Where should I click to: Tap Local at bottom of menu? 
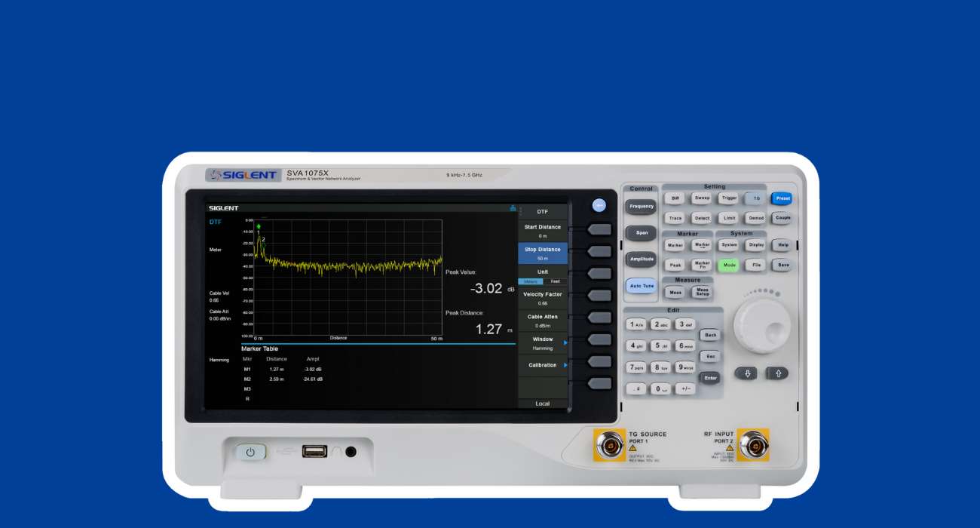coord(543,404)
